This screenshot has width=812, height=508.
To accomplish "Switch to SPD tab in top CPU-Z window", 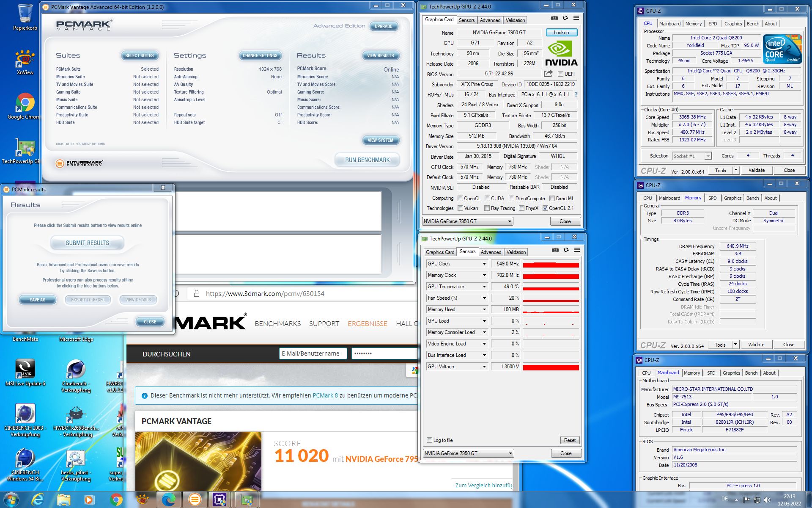I will point(713,24).
